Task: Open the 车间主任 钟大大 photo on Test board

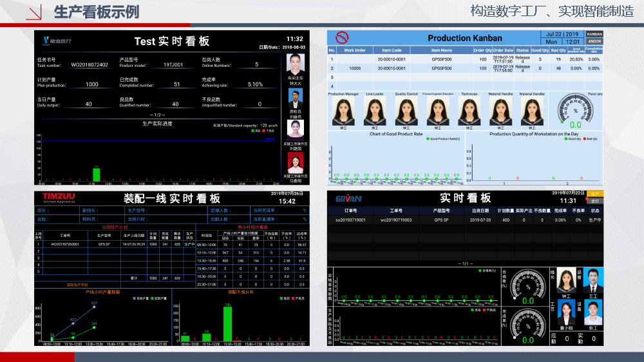Action: (x=296, y=64)
